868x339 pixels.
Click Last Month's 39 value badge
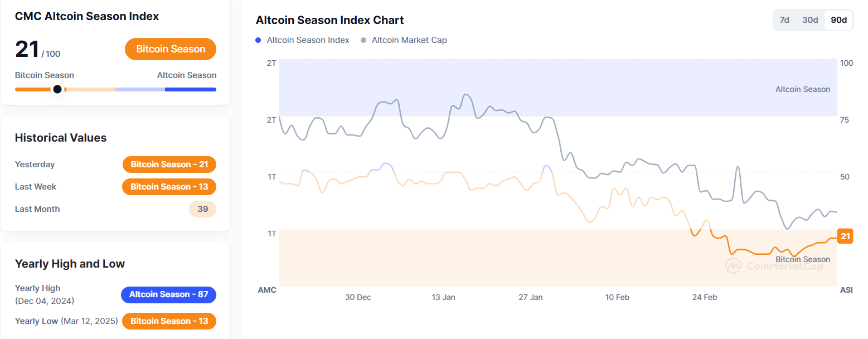coord(202,209)
